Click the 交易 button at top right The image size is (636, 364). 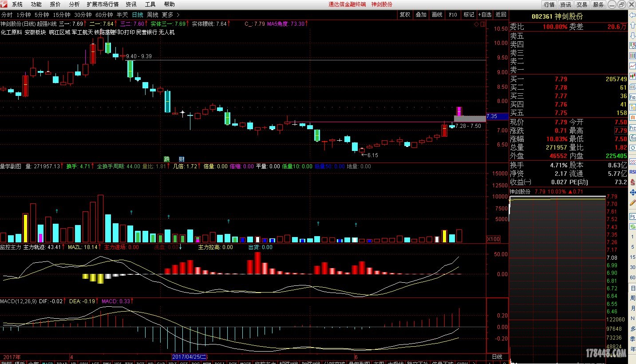coord(582,4)
